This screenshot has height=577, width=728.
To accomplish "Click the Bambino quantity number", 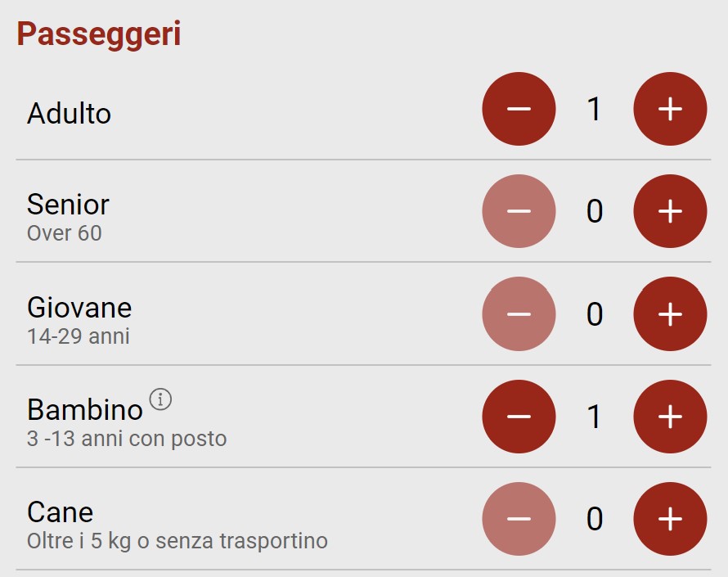I will pos(595,417).
